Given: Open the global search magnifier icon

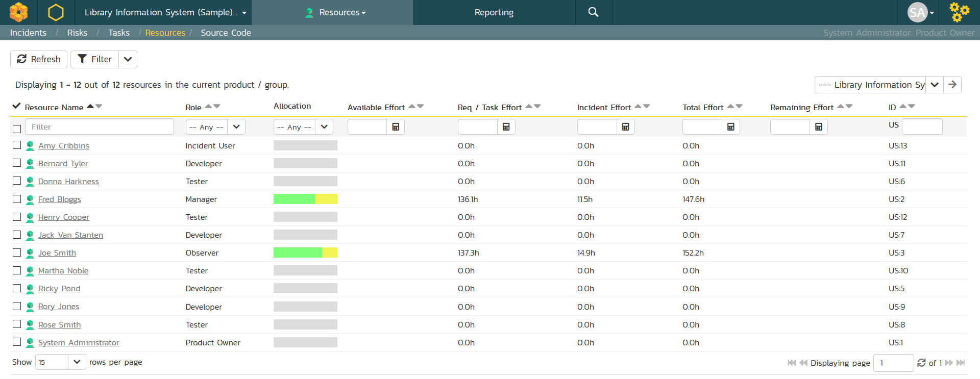Looking at the screenshot, I should point(593,12).
